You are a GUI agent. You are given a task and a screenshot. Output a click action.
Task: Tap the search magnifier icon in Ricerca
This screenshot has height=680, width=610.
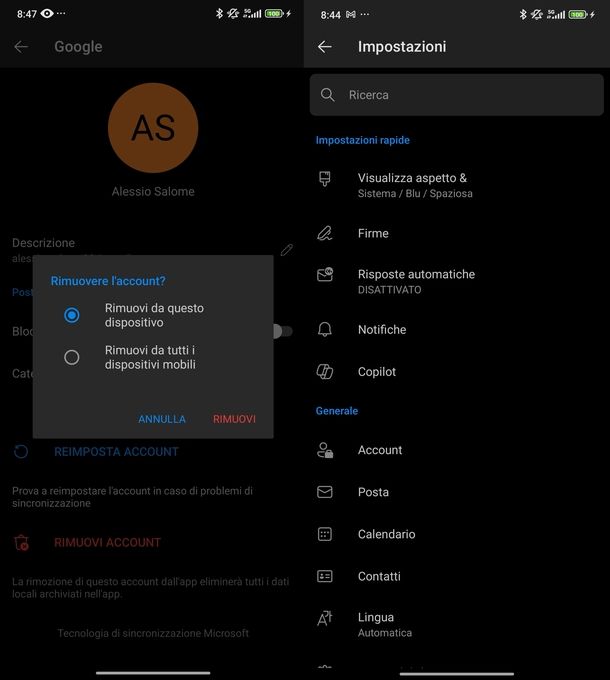click(328, 95)
